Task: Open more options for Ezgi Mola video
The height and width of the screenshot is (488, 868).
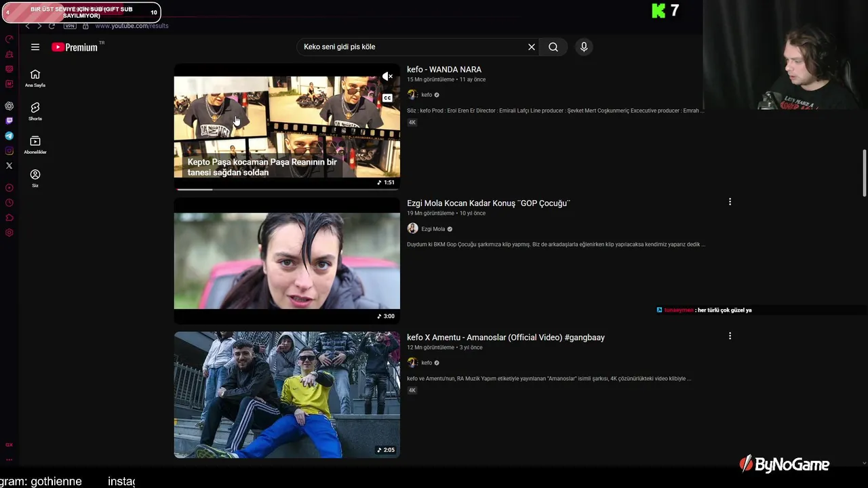Action: (x=730, y=202)
